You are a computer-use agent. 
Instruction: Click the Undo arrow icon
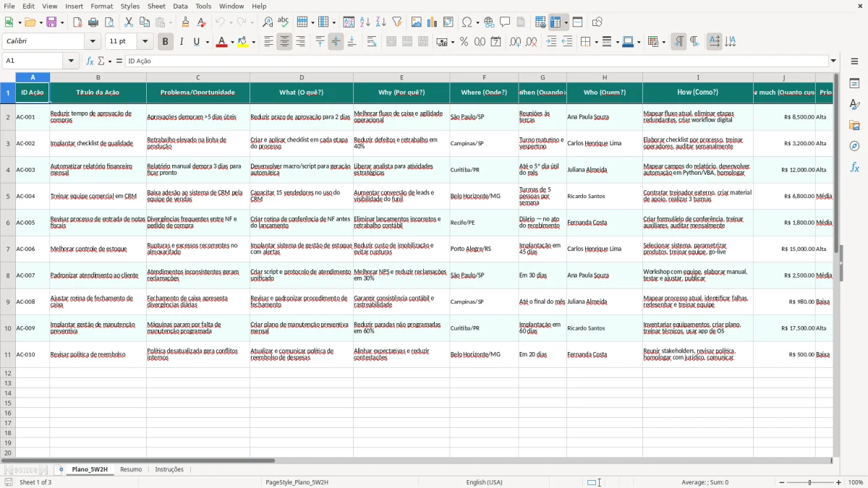tap(220, 22)
